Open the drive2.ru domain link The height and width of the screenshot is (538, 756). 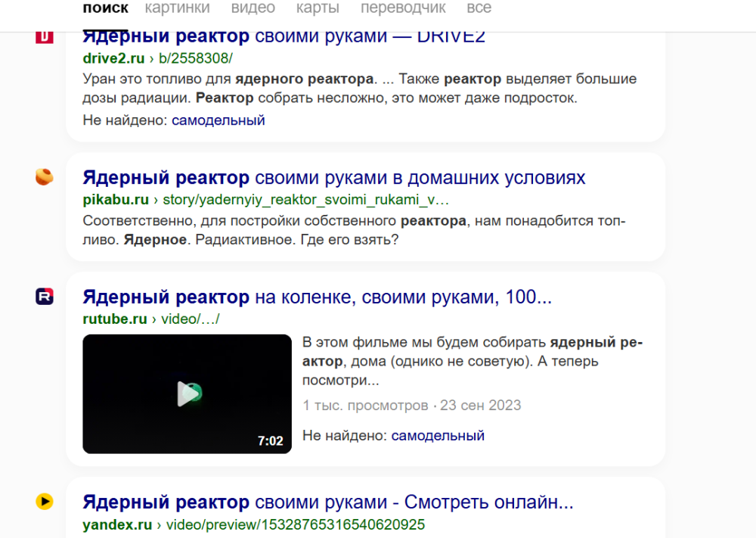pos(113,58)
